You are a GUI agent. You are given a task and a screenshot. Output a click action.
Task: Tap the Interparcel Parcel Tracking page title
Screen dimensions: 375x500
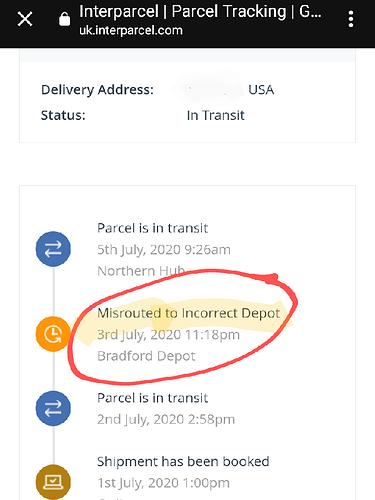(200, 12)
